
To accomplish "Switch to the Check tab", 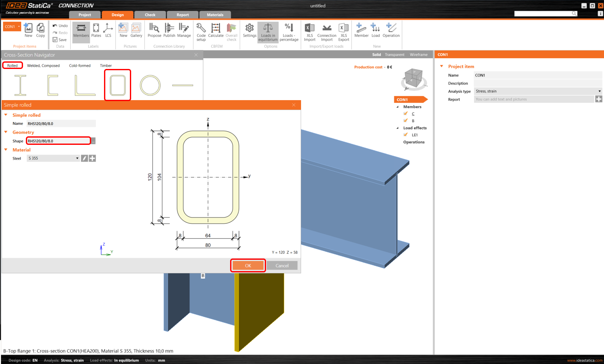I will pos(150,15).
